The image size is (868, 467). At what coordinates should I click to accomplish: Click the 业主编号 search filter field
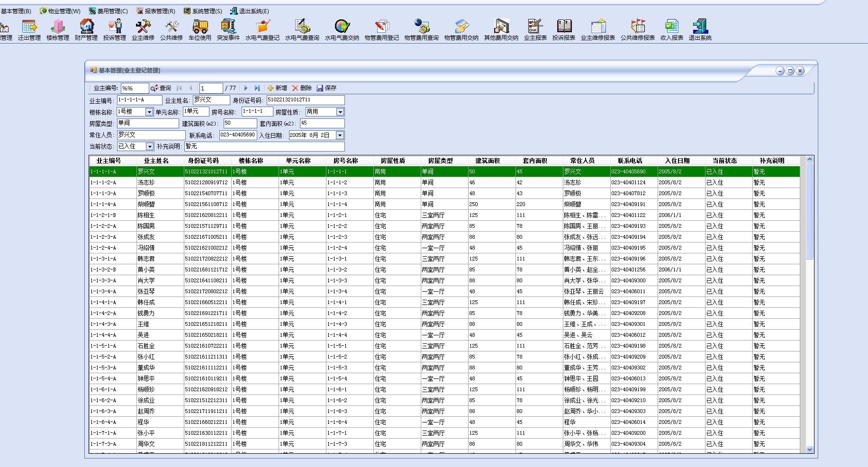click(135, 88)
